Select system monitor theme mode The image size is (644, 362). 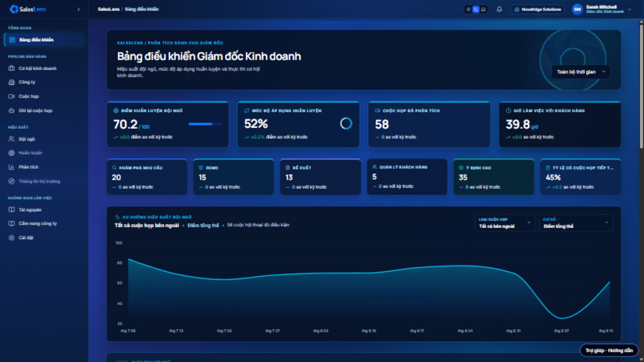(483, 9)
